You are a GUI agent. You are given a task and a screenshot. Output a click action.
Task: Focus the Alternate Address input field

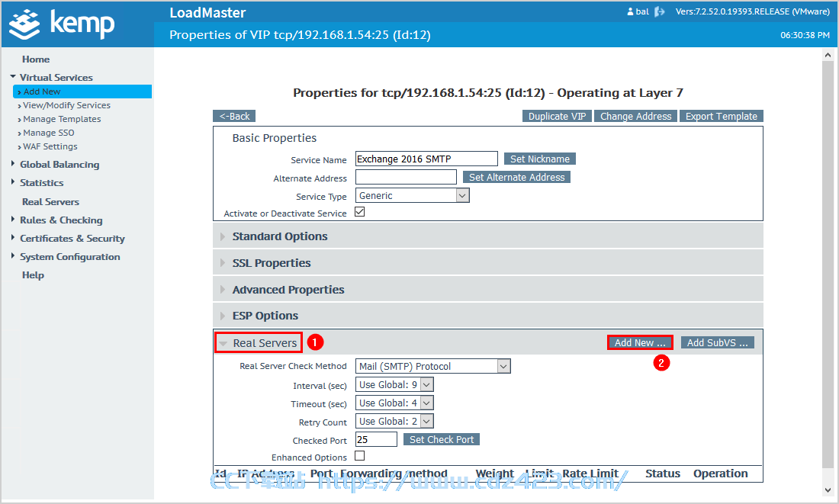coord(406,177)
